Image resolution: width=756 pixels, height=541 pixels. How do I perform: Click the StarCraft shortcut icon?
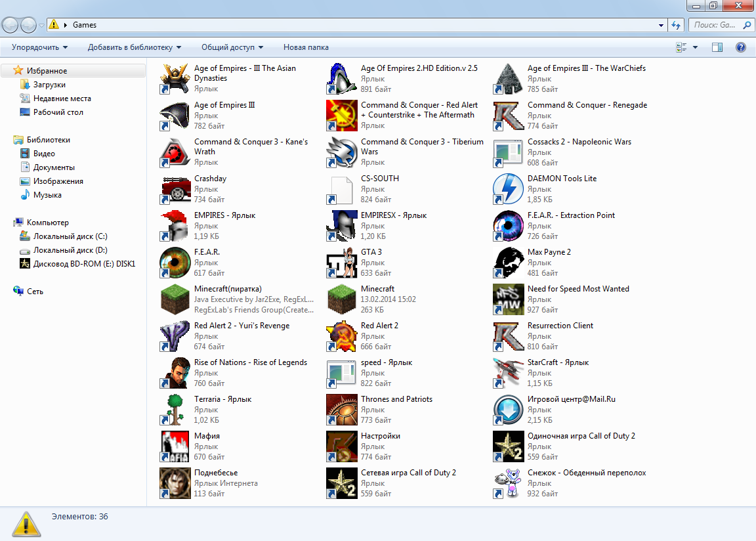pyautogui.click(x=509, y=373)
